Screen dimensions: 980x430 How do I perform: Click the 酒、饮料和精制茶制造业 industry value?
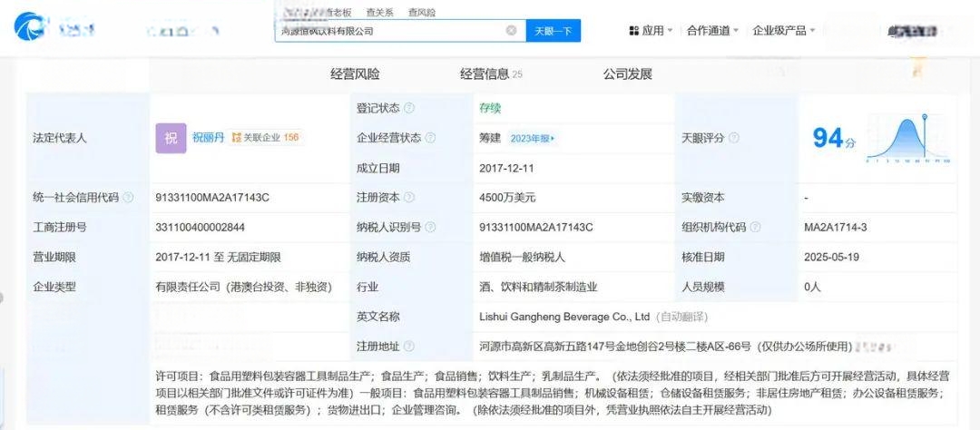[x=538, y=287]
